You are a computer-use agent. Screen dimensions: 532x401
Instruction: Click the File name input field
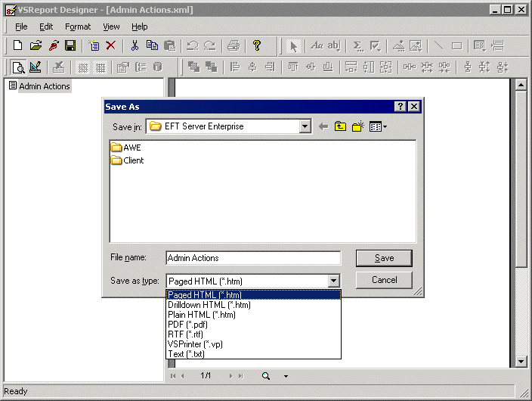(252, 258)
